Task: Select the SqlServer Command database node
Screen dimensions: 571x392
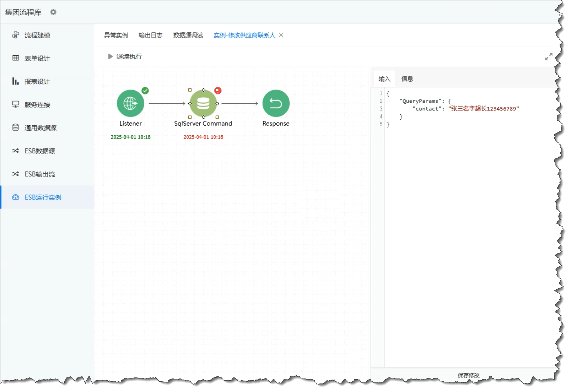Action: point(203,103)
